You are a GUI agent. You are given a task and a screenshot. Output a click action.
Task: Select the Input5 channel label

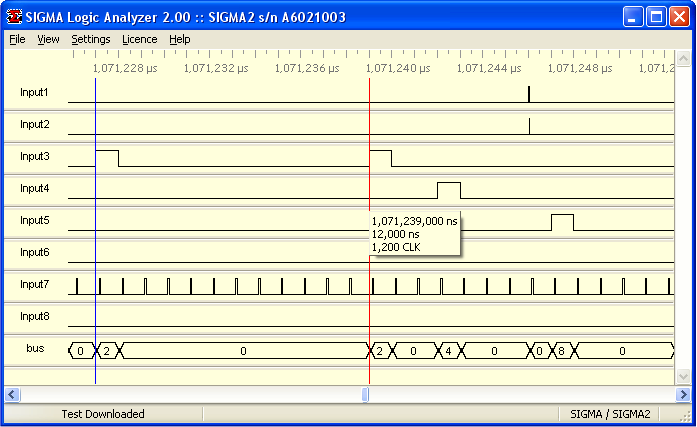click(35, 221)
